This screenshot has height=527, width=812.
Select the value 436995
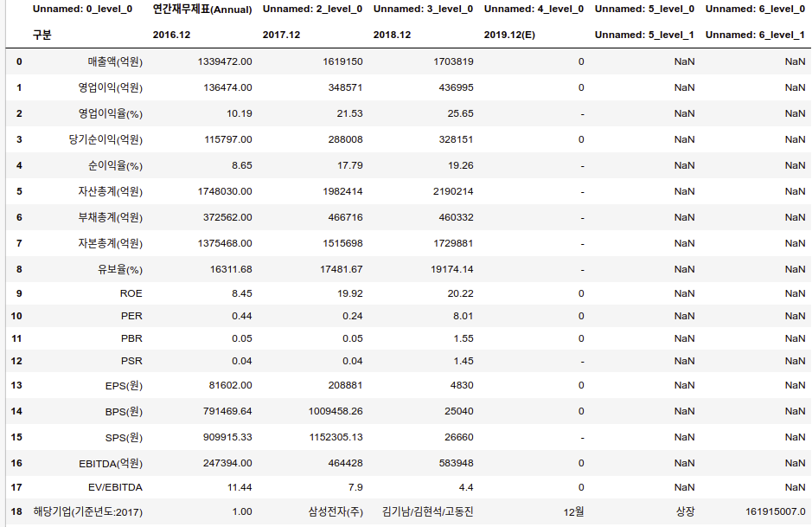(457, 87)
